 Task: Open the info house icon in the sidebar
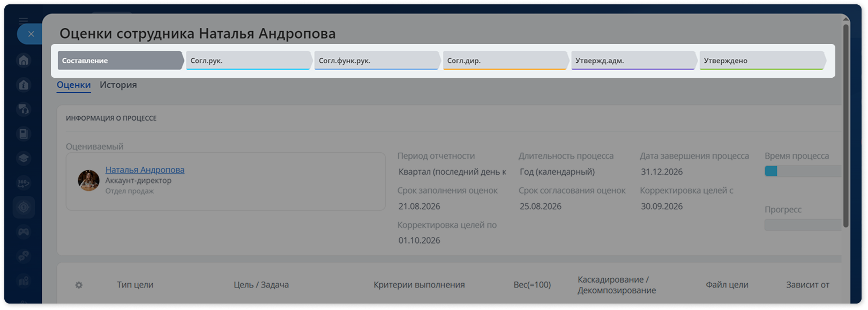coord(24,85)
